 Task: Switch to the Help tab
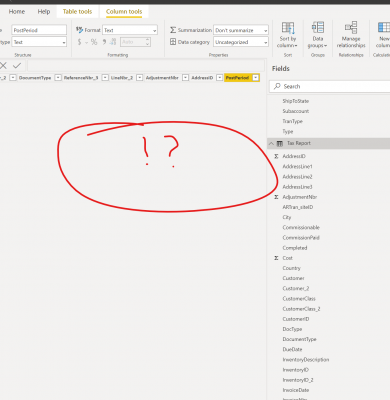pos(44,12)
